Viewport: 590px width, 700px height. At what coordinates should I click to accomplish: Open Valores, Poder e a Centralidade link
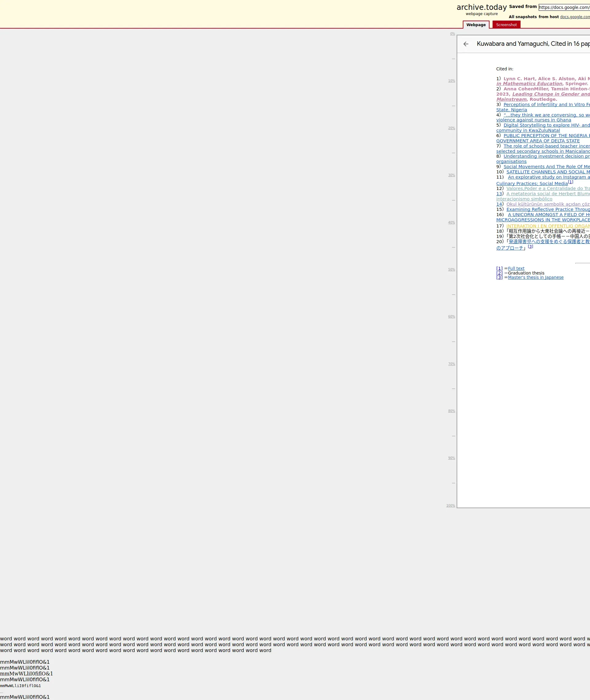tap(548, 188)
